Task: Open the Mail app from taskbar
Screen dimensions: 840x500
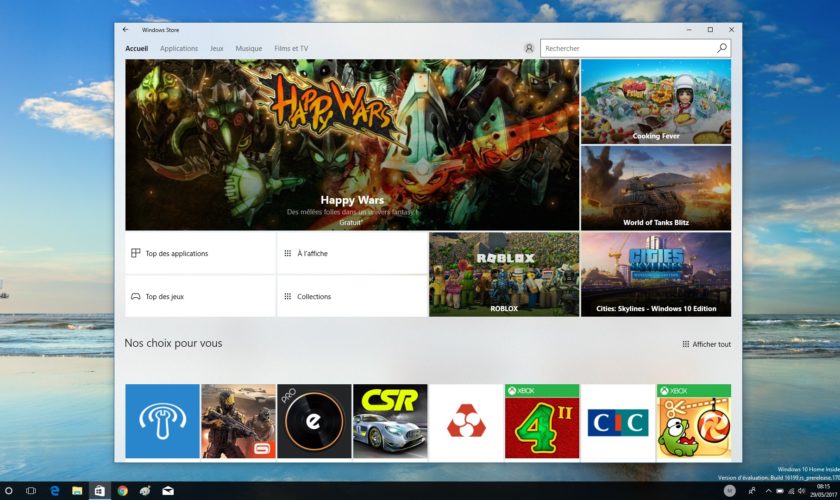Action: coord(168,490)
